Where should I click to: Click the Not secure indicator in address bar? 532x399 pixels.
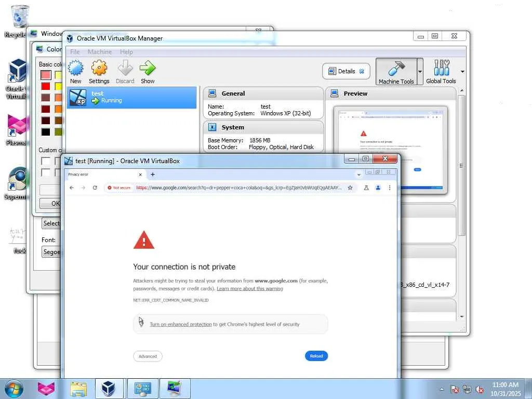(x=119, y=188)
